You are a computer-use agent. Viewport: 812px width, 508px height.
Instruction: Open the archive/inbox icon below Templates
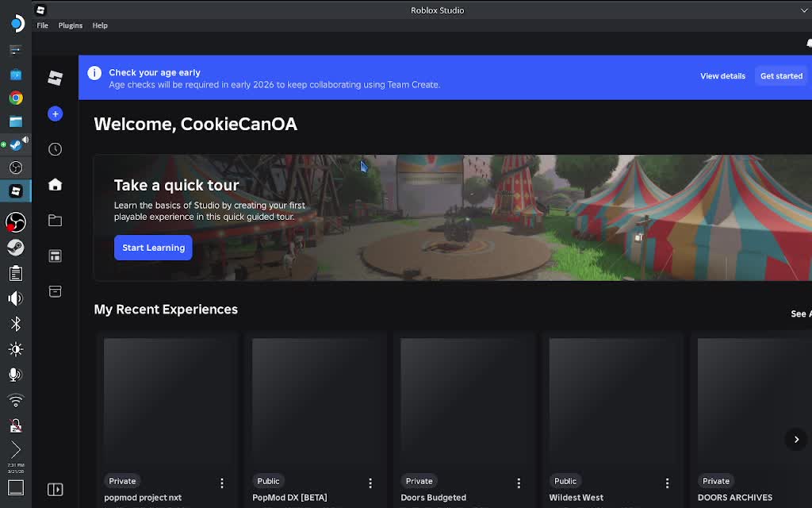click(x=55, y=291)
